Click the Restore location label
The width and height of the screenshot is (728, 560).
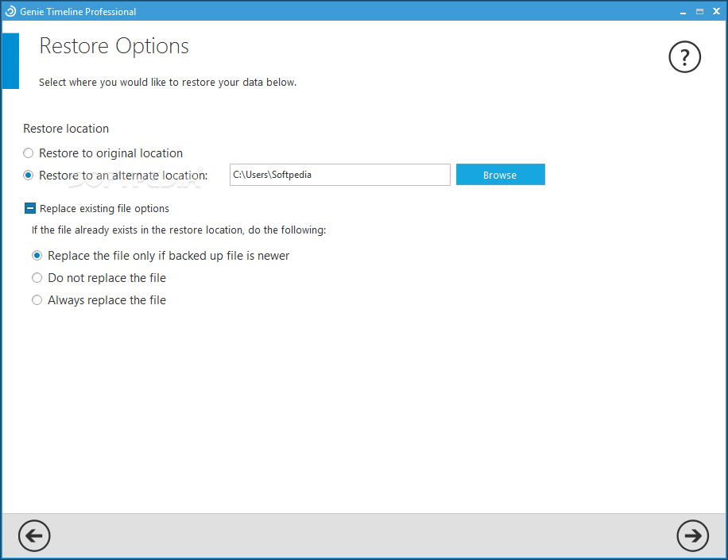click(x=66, y=129)
